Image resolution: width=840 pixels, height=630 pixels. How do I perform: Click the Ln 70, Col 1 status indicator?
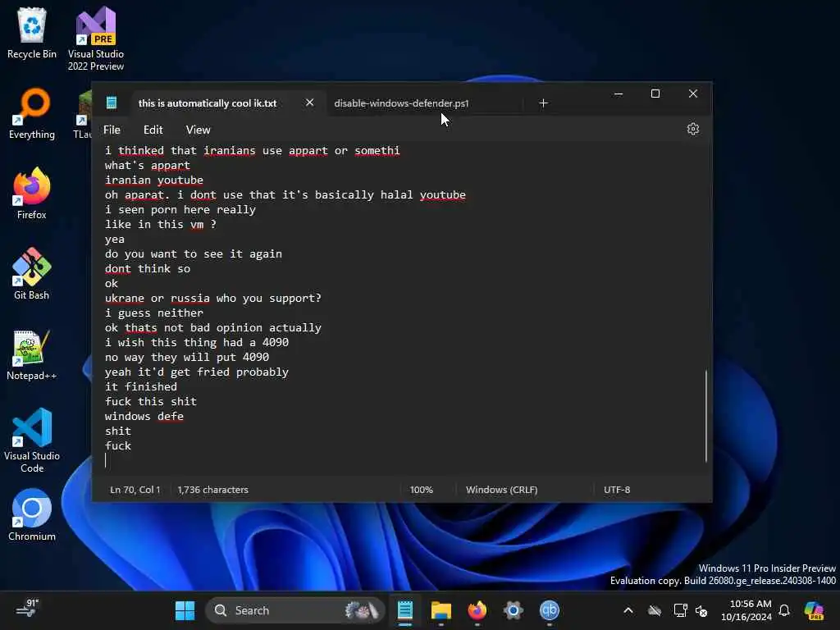click(x=135, y=490)
